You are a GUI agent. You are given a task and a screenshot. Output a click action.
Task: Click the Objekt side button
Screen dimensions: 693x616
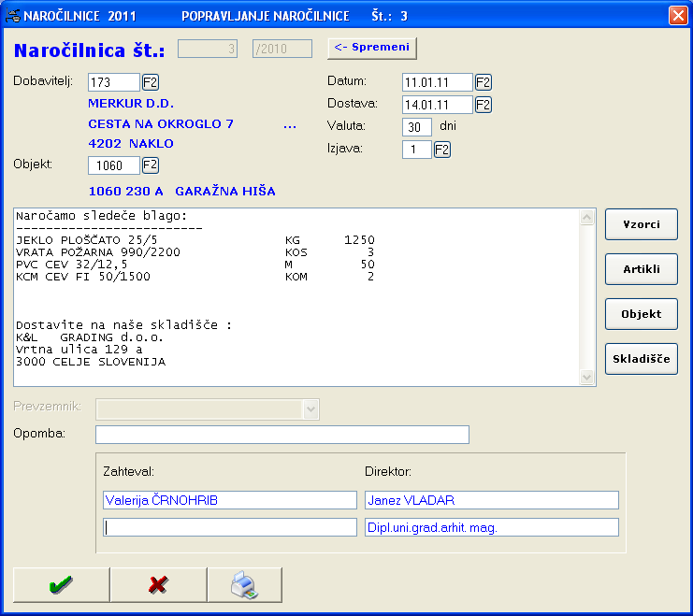pyautogui.click(x=642, y=314)
